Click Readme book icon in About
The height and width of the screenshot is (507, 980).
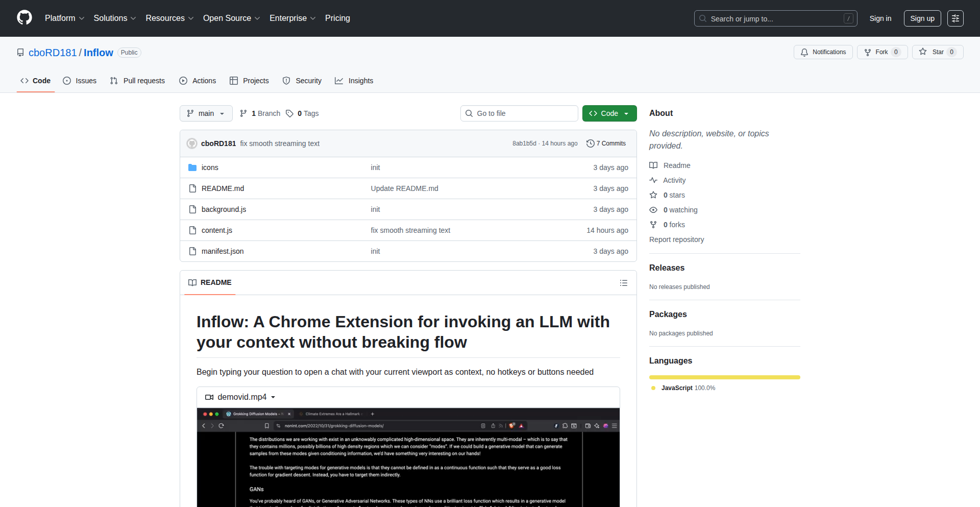pos(653,165)
